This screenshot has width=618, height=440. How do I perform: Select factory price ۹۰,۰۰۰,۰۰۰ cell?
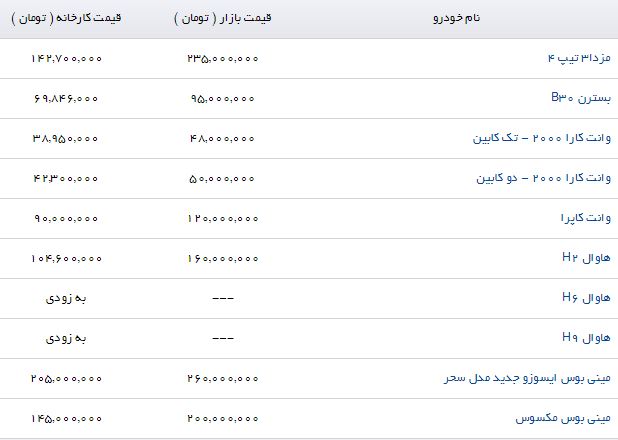tap(66, 218)
